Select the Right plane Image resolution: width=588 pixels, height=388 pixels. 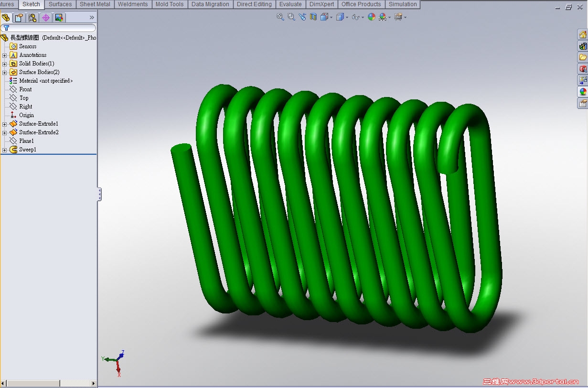click(x=26, y=107)
